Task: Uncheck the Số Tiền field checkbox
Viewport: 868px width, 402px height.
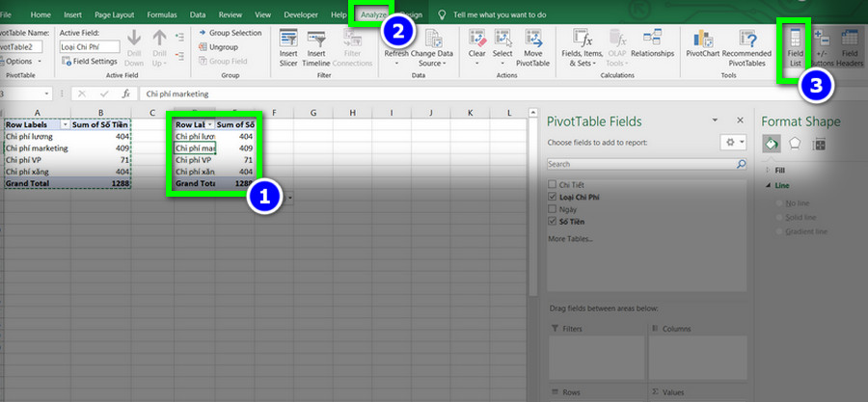Action: [552, 221]
